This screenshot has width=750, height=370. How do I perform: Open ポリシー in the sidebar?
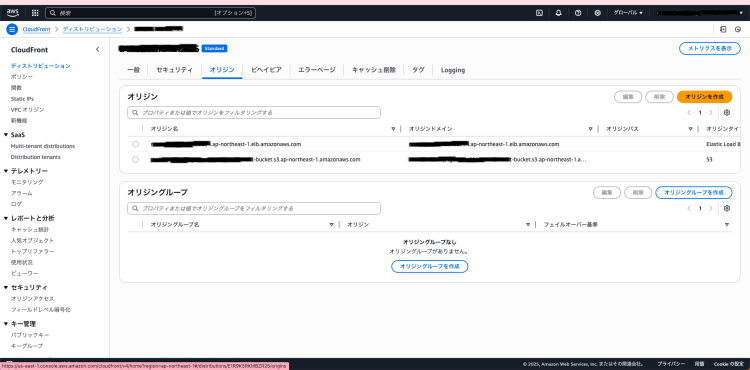(22, 77)
